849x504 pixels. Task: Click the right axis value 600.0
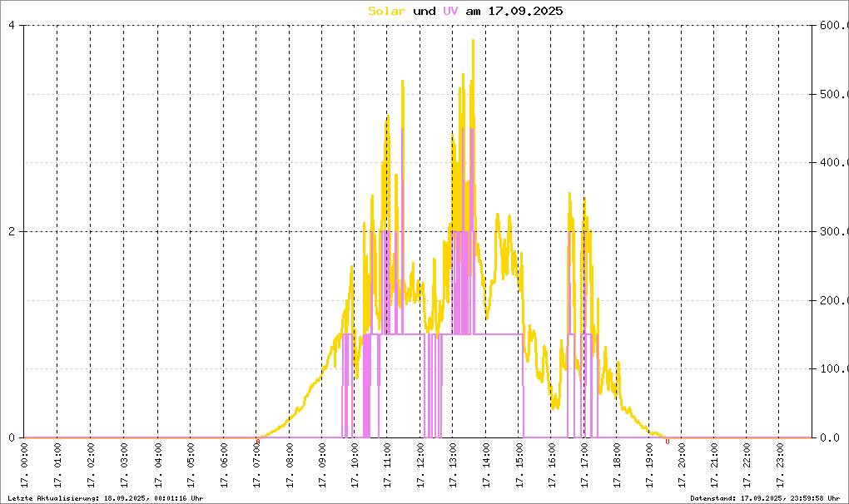(831, 26)
